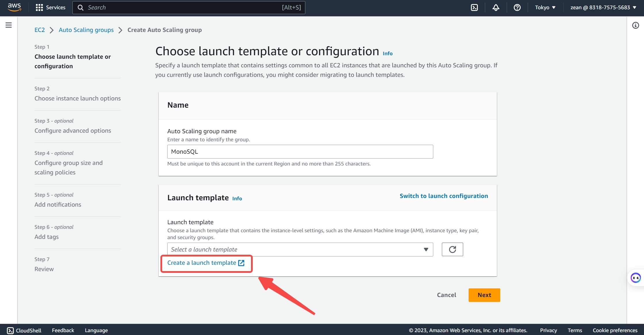Open the Privacy footer link

(548, 330)
